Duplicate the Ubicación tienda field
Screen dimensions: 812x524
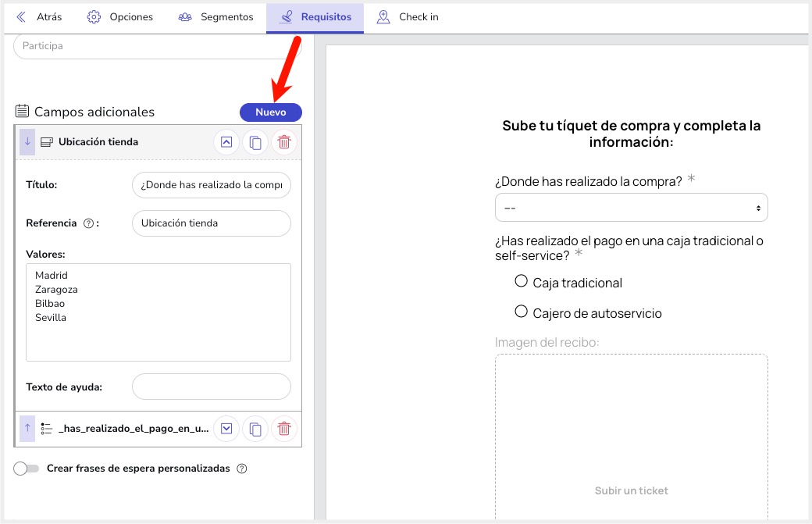pyautogui.click(x=255, y=142)
